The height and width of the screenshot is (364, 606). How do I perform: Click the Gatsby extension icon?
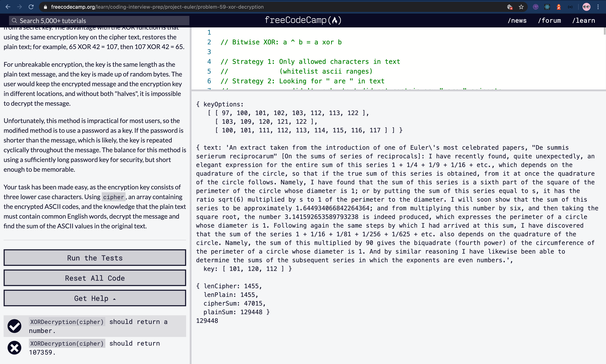click(535, 7)
